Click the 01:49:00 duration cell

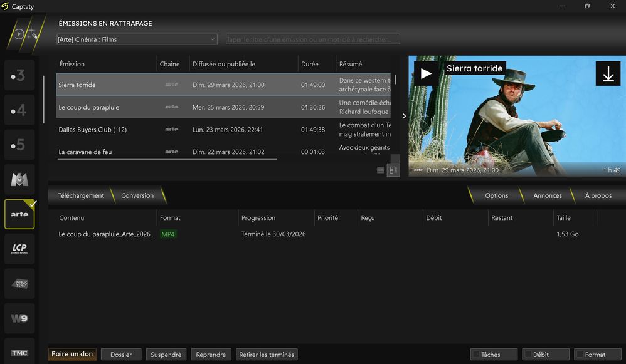pos(313,85)
